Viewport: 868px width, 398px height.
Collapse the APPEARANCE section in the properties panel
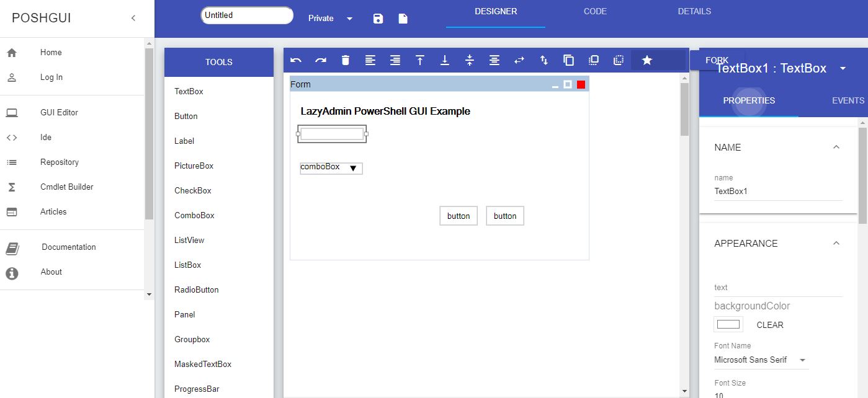(836, 243)
